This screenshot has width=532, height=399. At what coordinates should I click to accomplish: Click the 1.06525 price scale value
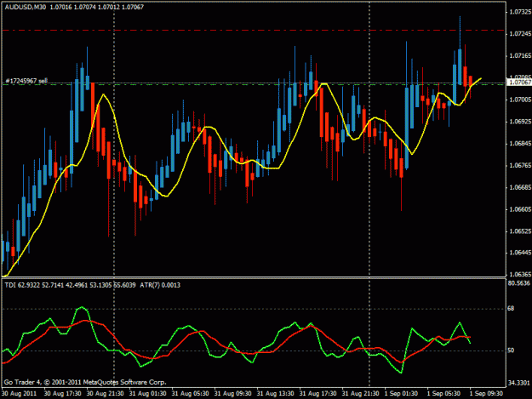520,231
